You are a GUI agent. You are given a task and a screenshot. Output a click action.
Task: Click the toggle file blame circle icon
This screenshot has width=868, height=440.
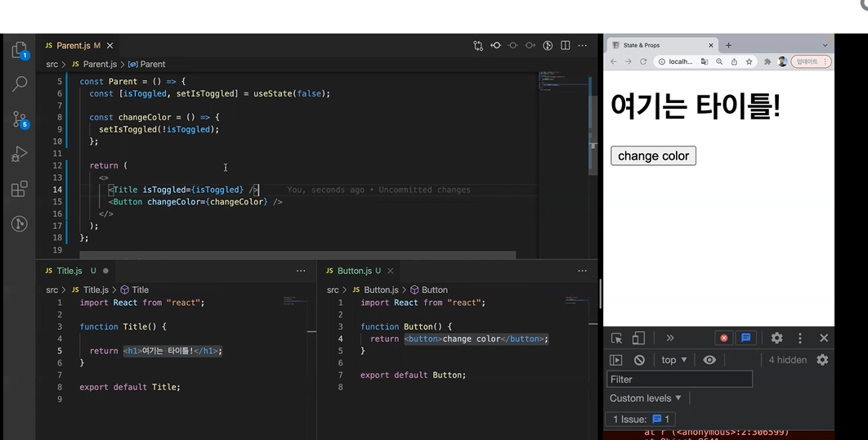513,46
